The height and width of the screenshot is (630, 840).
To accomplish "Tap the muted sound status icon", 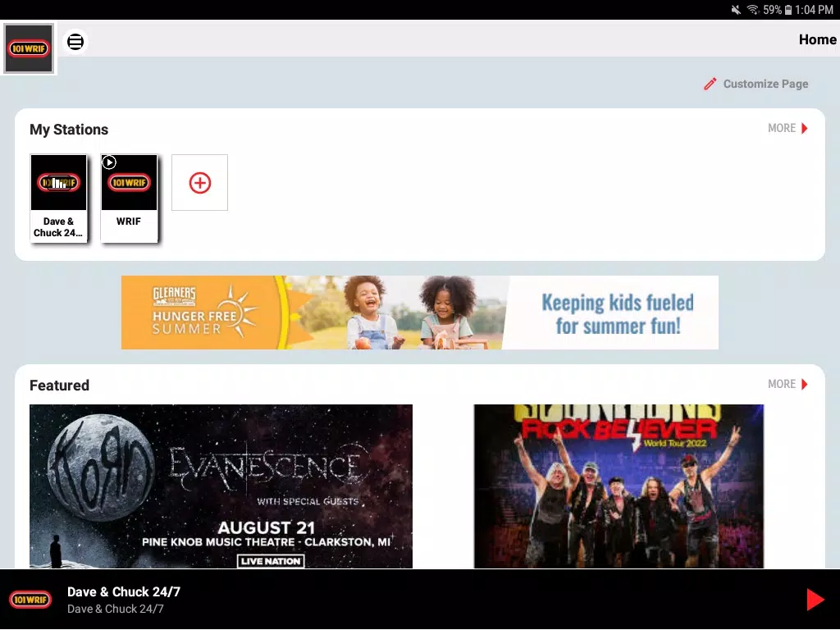I will (x=736, y=10).
